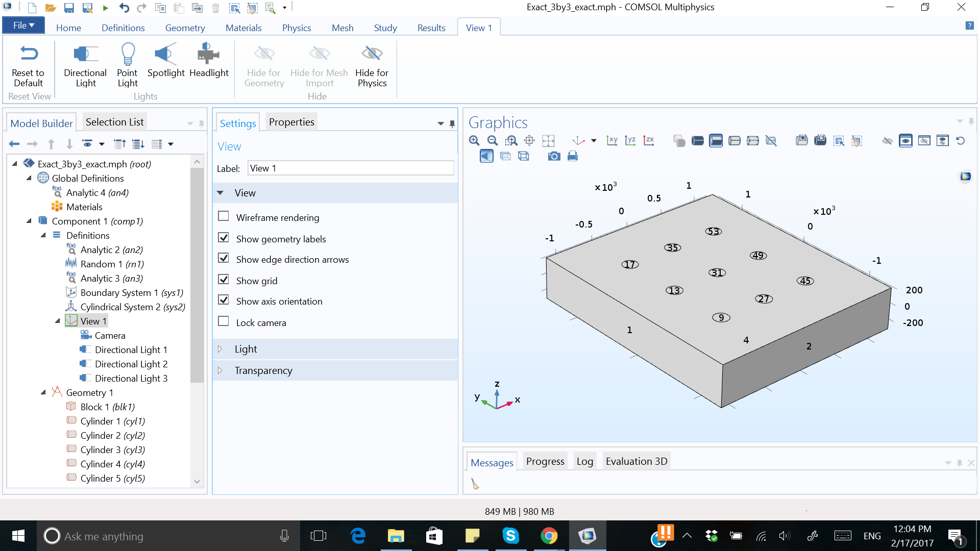Image resolution: width=980 pixels, height=551 pixels.
Task: Switch to the XY plane view
Action: pos(612,140)
